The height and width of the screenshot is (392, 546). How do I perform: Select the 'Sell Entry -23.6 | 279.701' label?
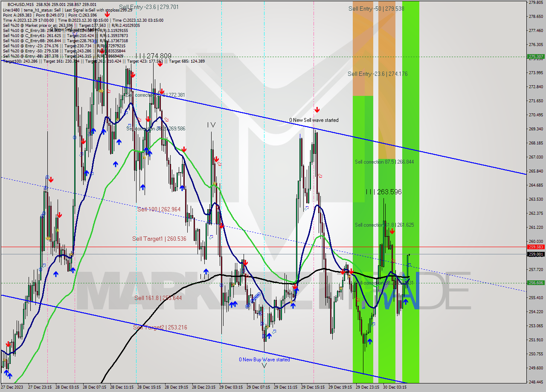click(x=149, y=7)
